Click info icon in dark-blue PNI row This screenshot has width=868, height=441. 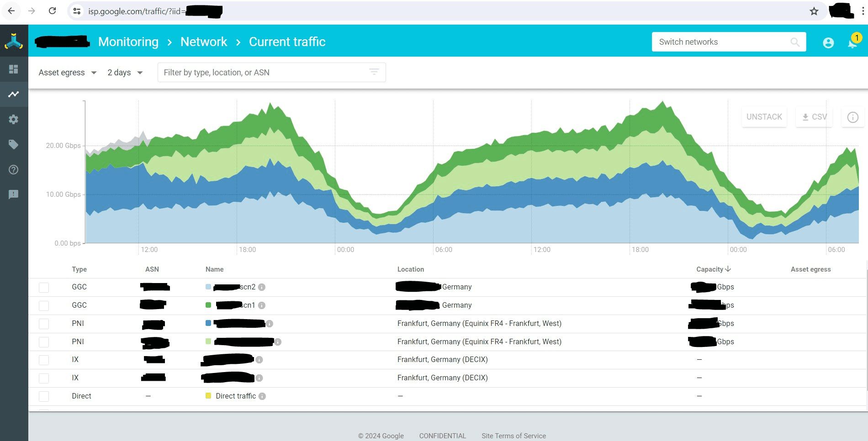point(270,324)
